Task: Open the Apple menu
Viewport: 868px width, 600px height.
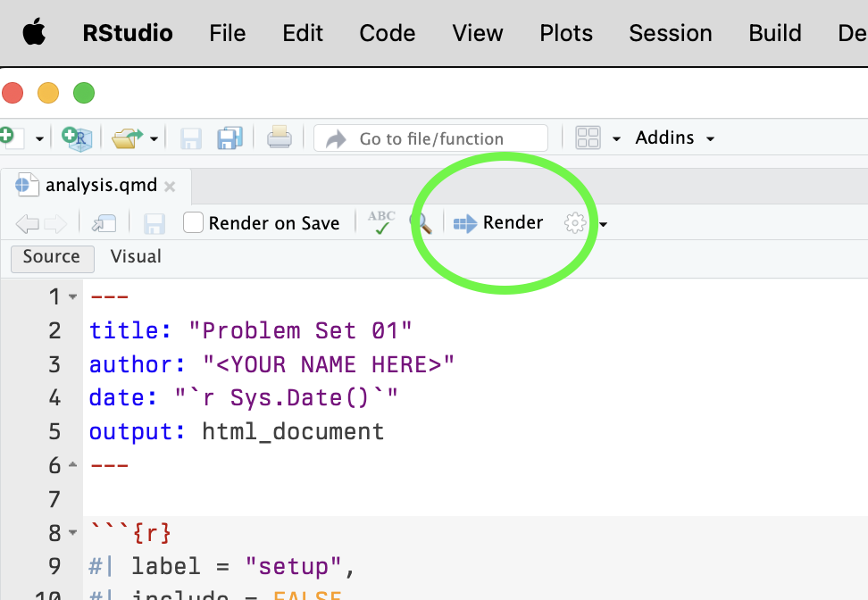Action: tap(34, 31)
